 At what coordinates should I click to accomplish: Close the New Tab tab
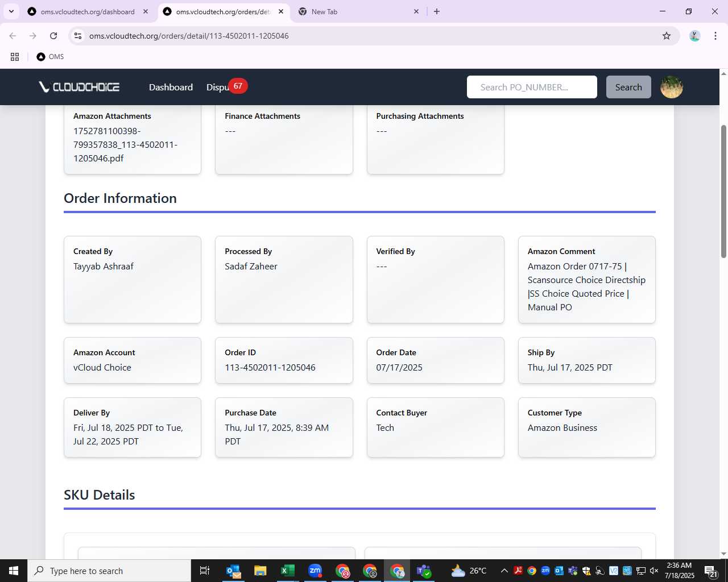point(416,11)
